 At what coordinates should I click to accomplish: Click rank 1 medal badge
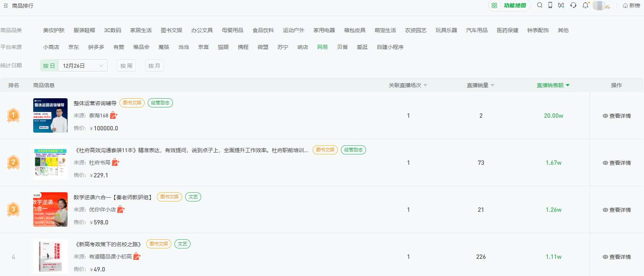coord(13,115)
